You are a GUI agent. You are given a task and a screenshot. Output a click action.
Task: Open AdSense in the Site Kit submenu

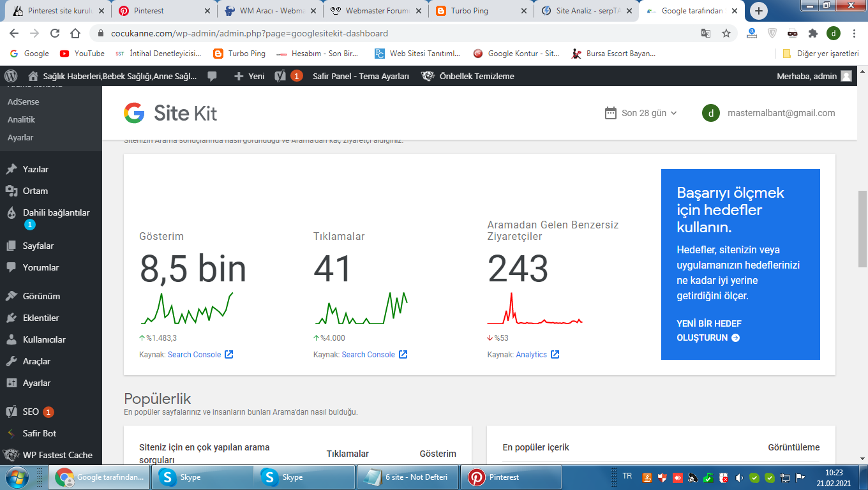click(x=23, y=101)
